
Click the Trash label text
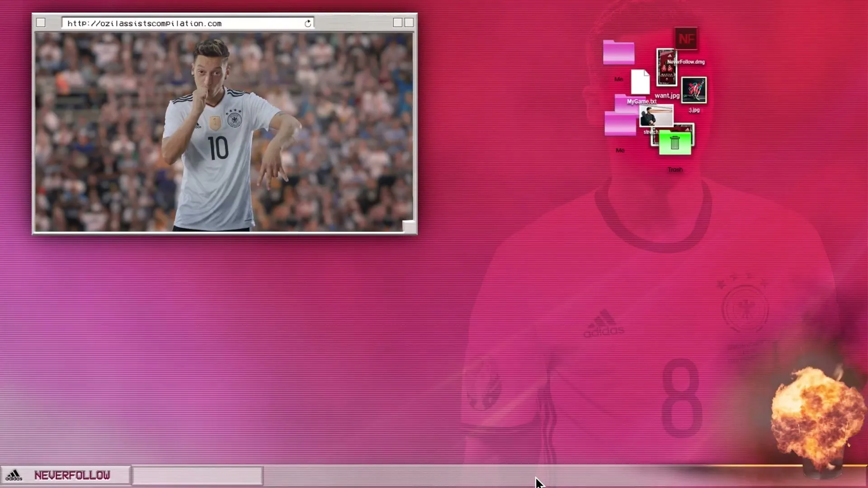coord(675,169)
